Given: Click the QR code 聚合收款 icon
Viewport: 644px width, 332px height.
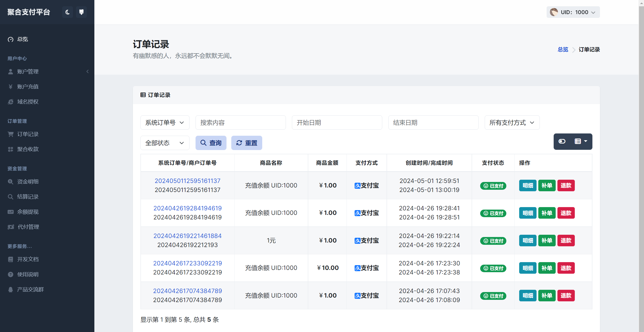Looking at the screenshot, I should [11, 149].
